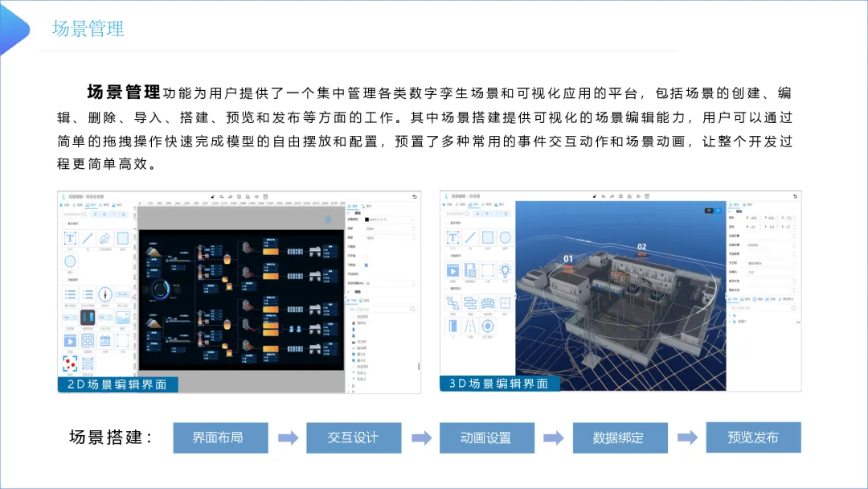The height and width of the screenshot is (489, 868).
Task: Click the 动画设置 step box
Action: pos(487,438)
